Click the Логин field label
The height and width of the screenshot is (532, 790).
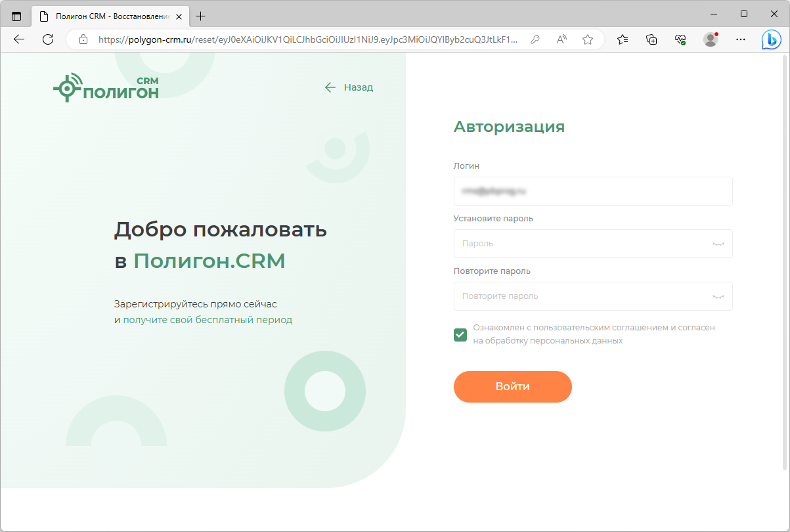pyautogui.click(x=466, y=166)
